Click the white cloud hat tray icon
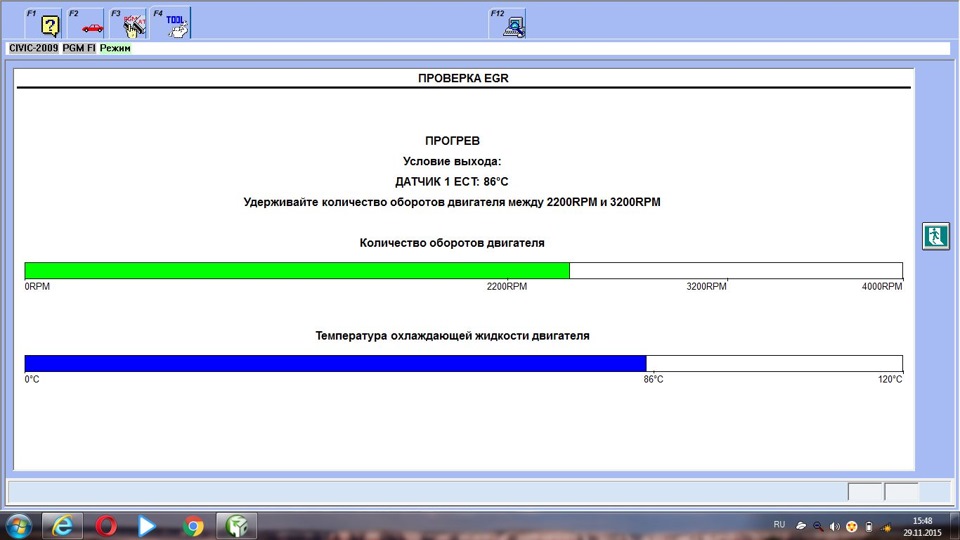Viewport: 960px width, 540px height. pos(801,526)
